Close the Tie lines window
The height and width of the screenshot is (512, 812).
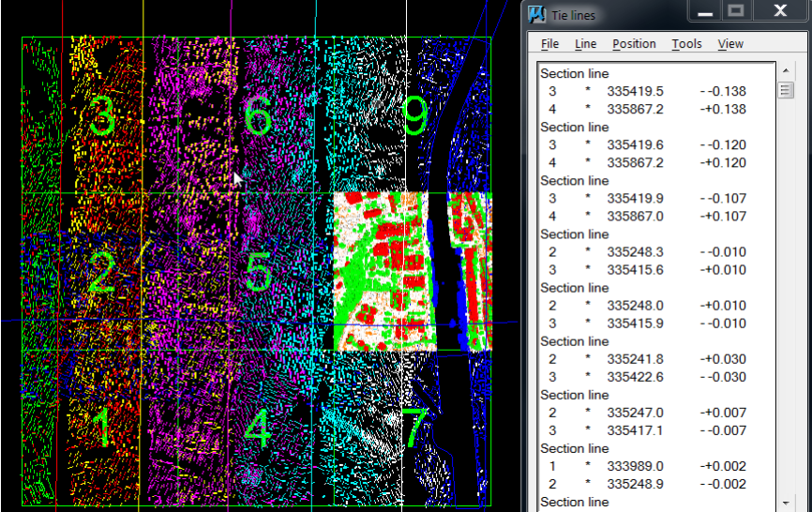pos(780,11)
